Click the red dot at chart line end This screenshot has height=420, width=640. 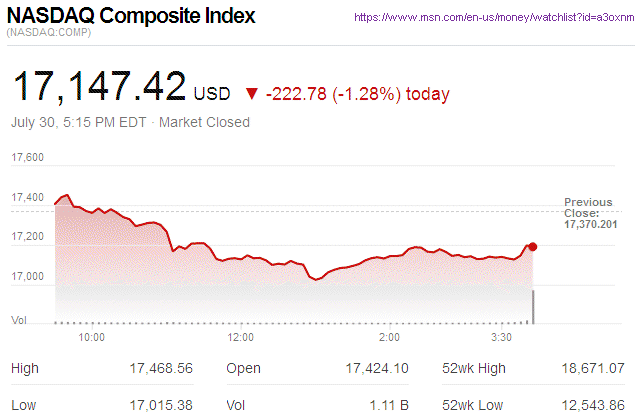coord(532,246)
